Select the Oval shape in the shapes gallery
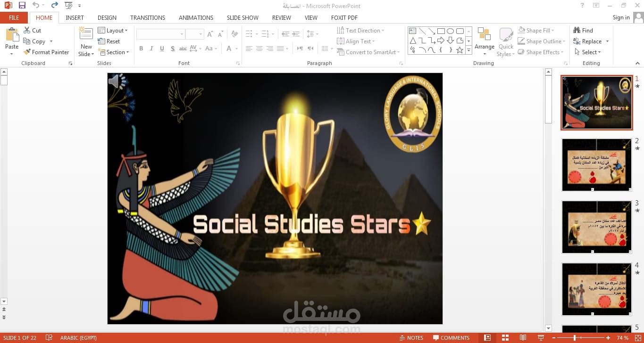The image size is (644, 343). coord(450,31)
